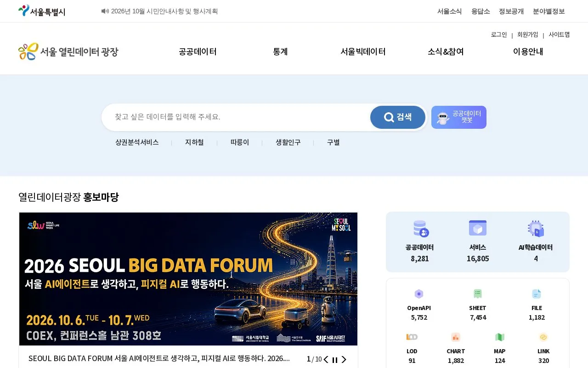The width and height of the screenshot is (588, 368).
Task: Show the next banner slide
Action: pyautogui.click(x=344, y=360)
